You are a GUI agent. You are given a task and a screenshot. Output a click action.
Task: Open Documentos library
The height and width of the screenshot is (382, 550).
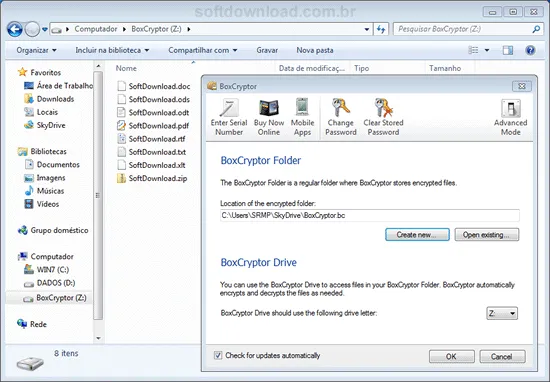coord(52,165)
